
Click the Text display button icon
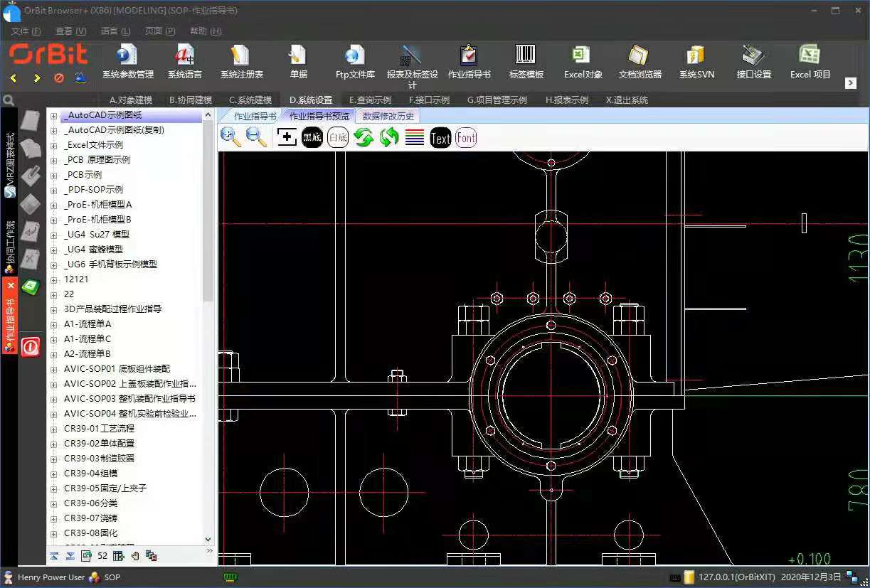[440, 138]
